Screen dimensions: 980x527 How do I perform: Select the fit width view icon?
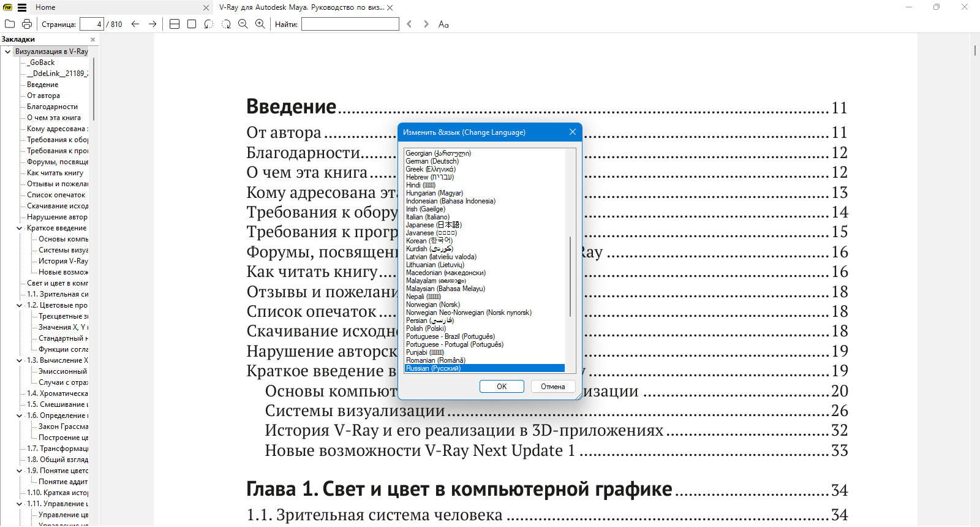coord(175,24)
